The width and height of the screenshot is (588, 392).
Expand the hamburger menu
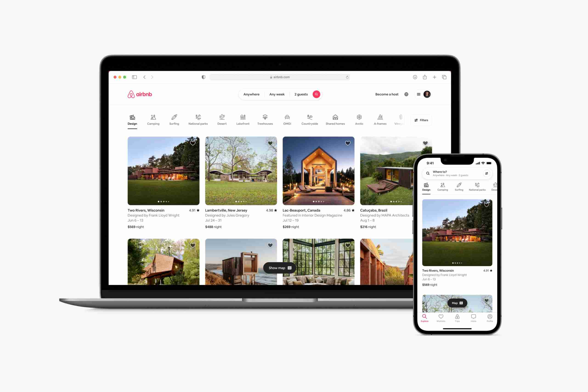418,94
